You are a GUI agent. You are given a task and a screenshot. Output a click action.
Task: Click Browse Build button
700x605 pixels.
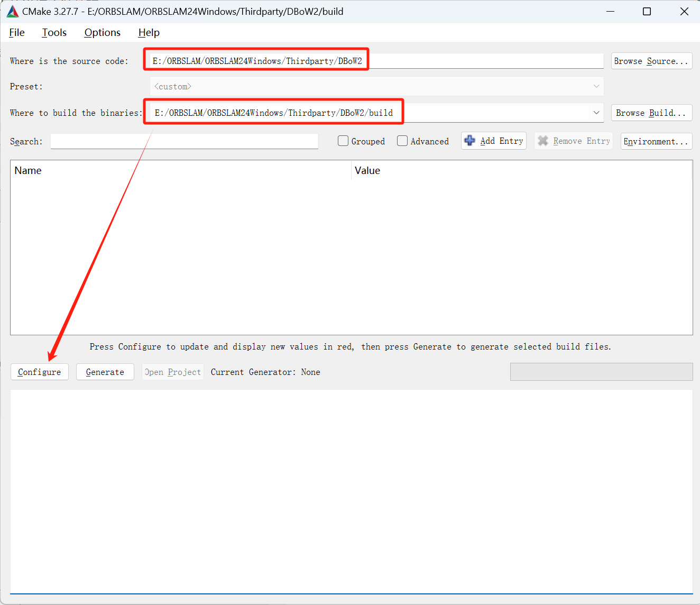[652, 113]
